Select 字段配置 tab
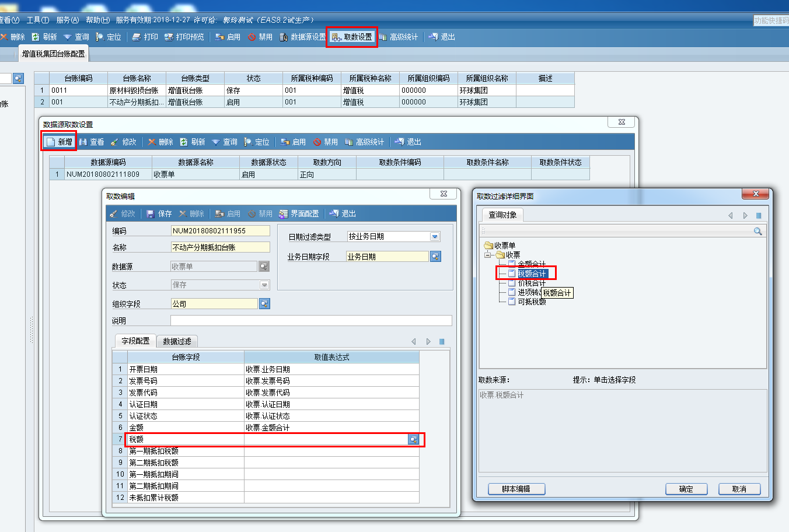Screen dimensions: 789x532 (135, 341)
